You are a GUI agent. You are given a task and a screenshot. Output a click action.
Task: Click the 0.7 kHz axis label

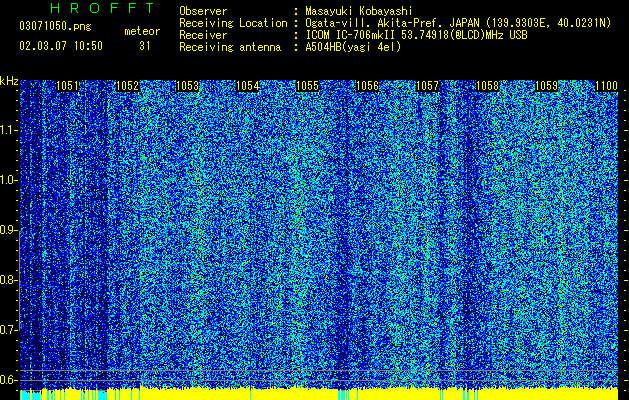tap(8, 330)
